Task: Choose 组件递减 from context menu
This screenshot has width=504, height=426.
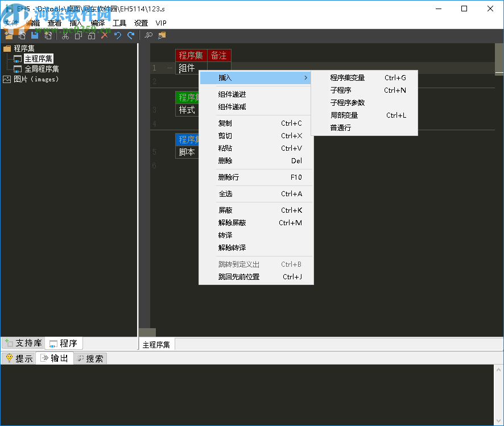Action: [255, 107]
